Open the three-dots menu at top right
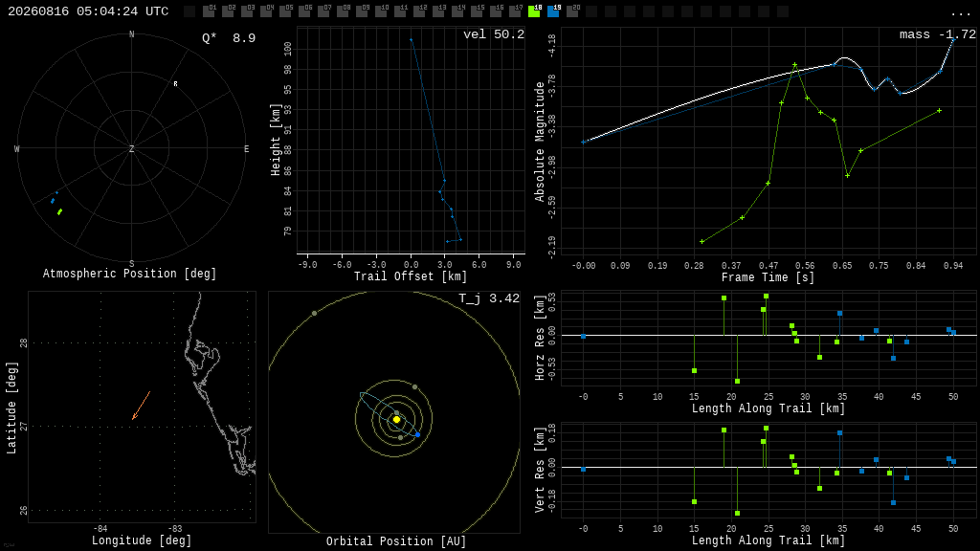The height and width of the screenshot is (551, 980). (960, 13)
